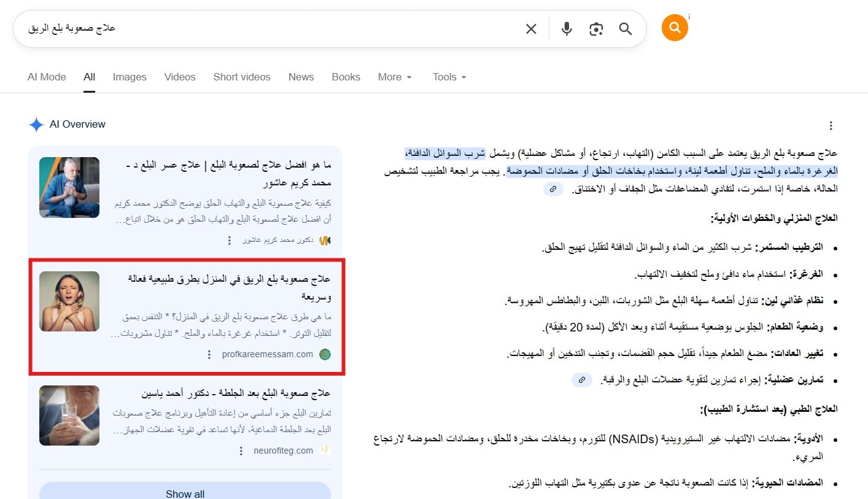Click the Show all sources button
This screenshot has height=499, width=868.
coord(185,492)
